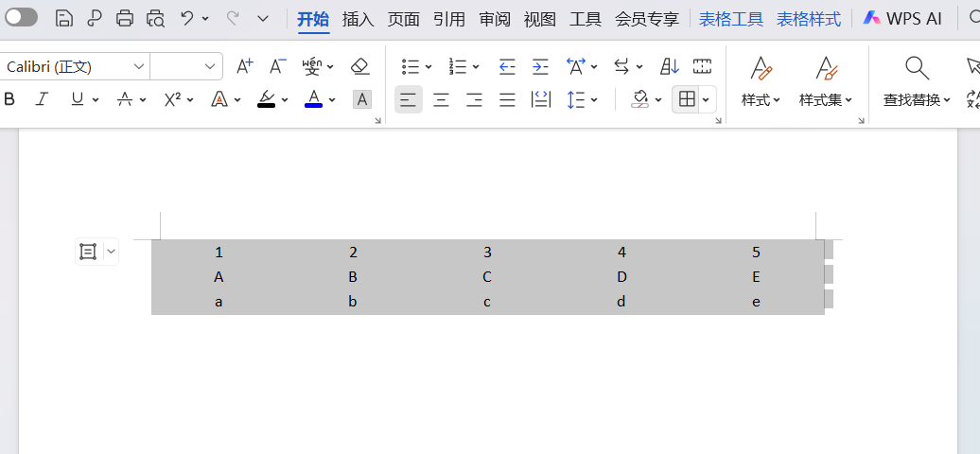Launch WPS AI

(x=902, y=19)
